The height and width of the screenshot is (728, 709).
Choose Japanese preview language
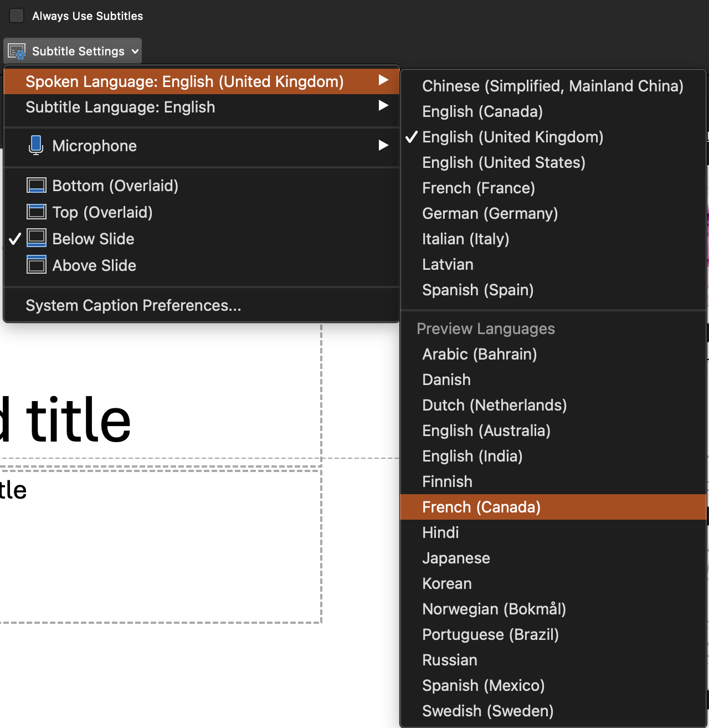point(553,558)
